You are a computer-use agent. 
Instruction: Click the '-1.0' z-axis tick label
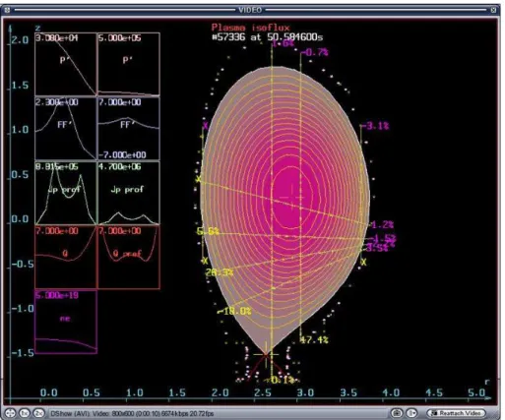click(x=23, y=309)
